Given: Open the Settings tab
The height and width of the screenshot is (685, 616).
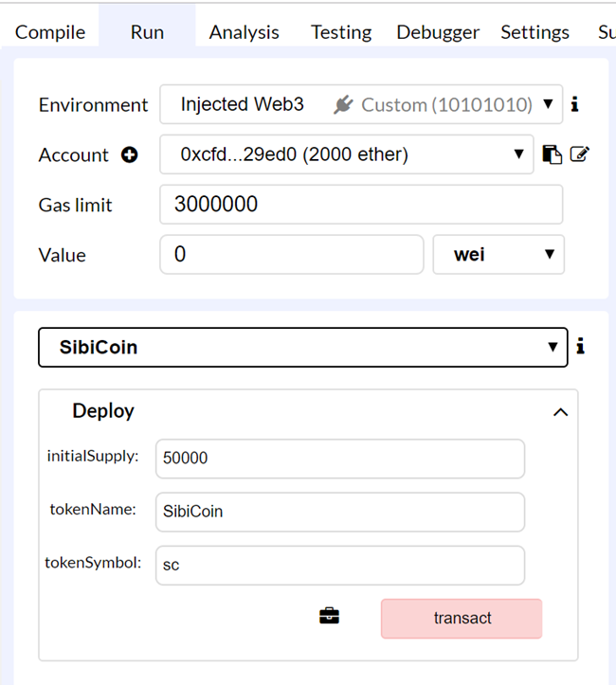Looking at the screenshot, I should pyautogui.click(x=534, y=32).
